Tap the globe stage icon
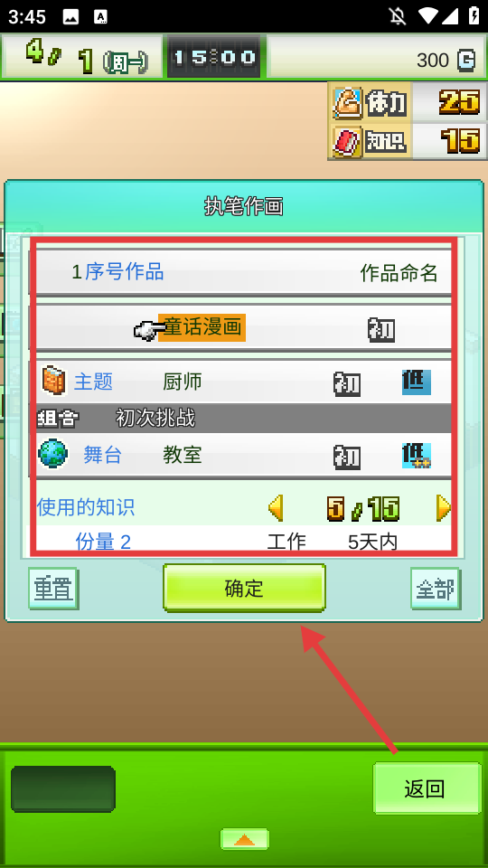The height and width of the screenshot is (868, 488). [53, 454]
